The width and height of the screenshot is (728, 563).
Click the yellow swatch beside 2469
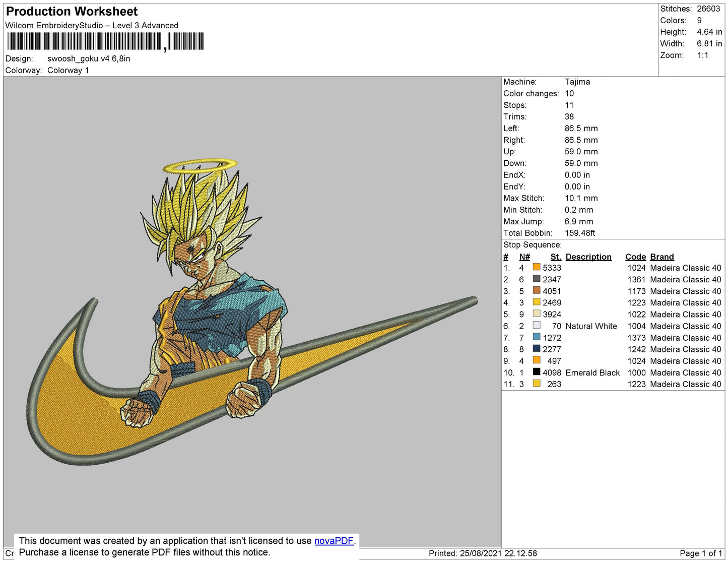click(x=537, y=302)
